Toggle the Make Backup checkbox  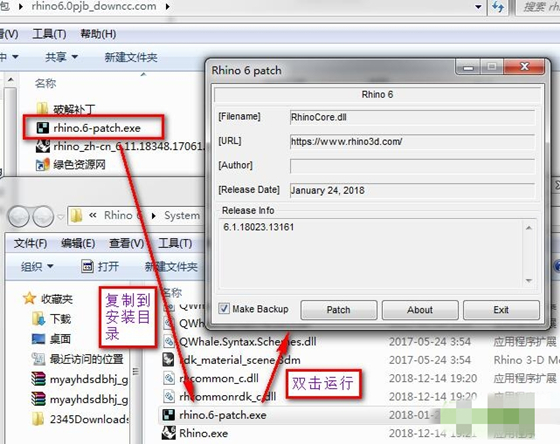pyautogui.click(x=224, y=309)
